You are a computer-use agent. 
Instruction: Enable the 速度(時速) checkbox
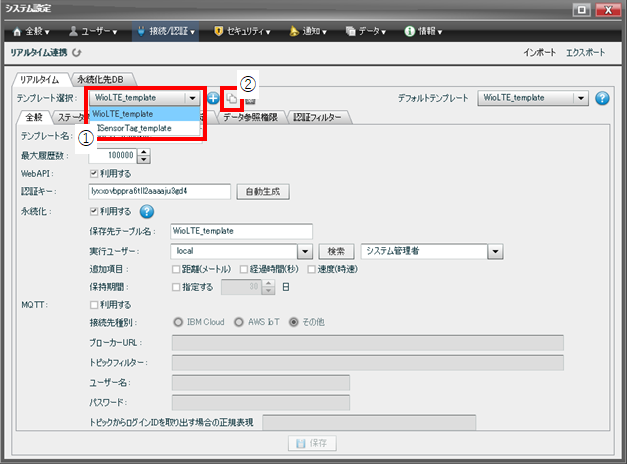(312, 269)
